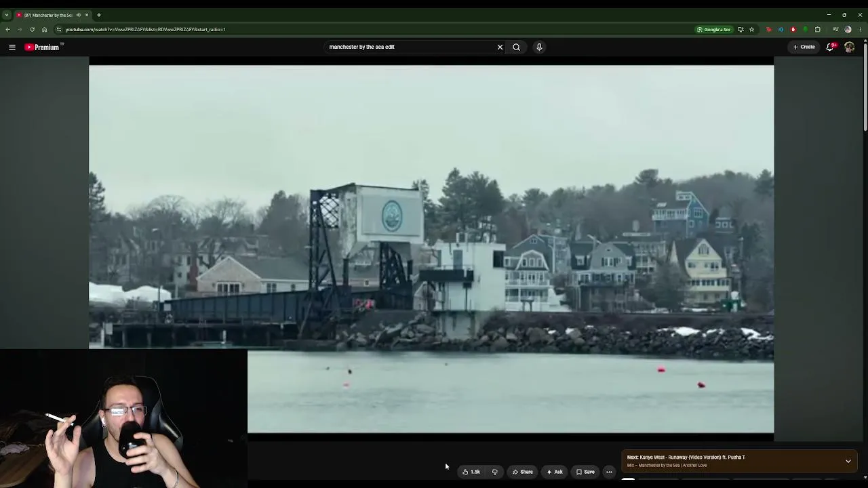Open the YouTube account avatar menu

pyautogui.click(x=849, y=47)
